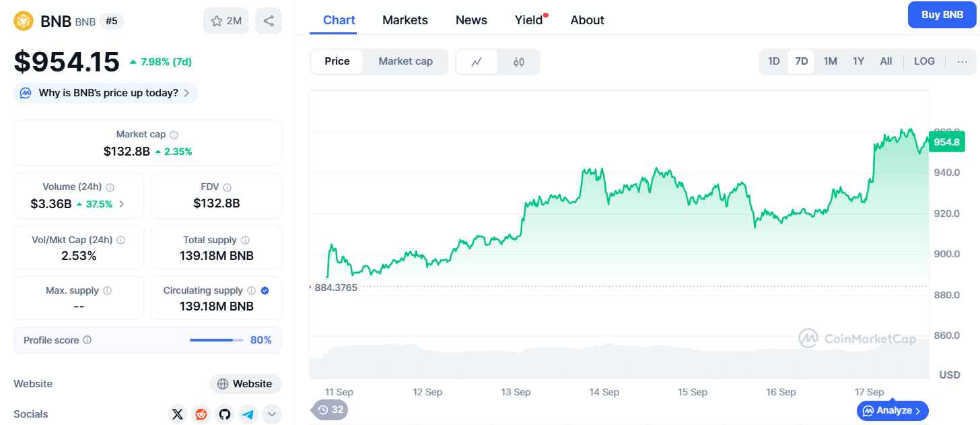Click the #5 rank badge
This screenshot has width=980, height=425.
112,21
